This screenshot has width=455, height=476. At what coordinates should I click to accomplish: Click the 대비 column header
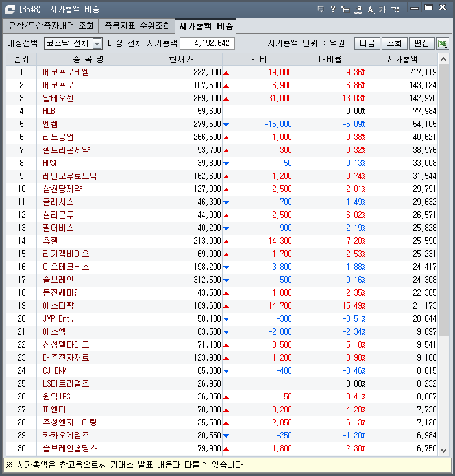tap(258, 59)
